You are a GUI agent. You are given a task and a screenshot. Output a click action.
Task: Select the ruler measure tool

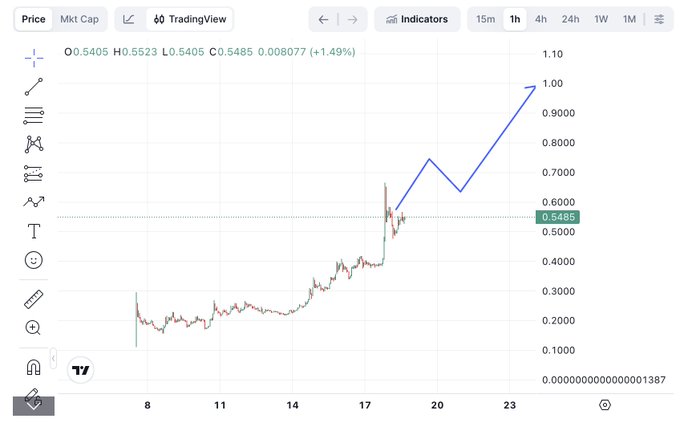pos(34,299)
